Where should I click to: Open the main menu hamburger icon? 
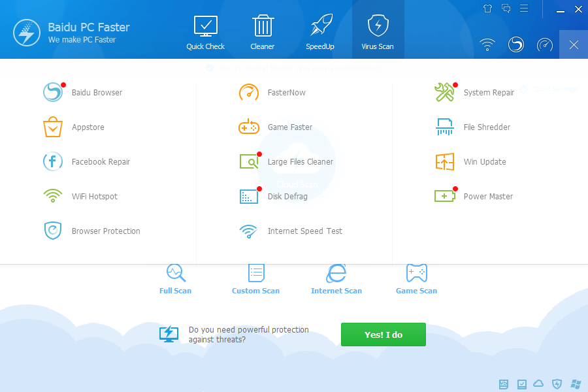tap(524, 8)
